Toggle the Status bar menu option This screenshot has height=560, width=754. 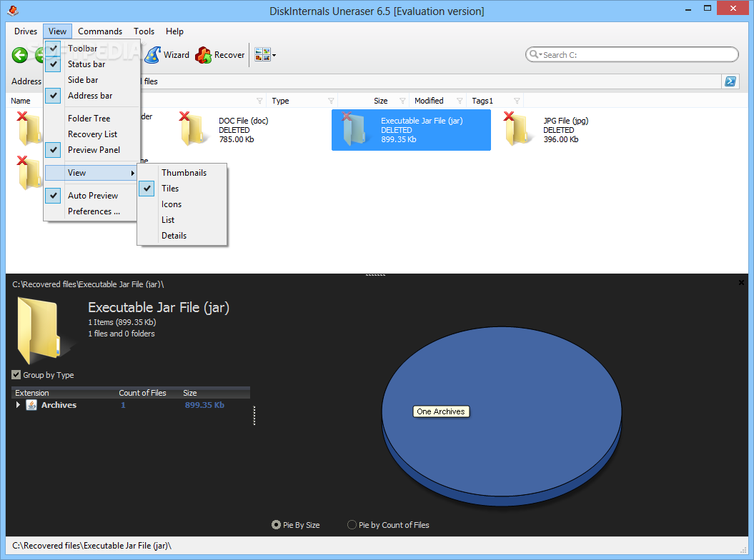pyautogui.click(x=92, y=64)
